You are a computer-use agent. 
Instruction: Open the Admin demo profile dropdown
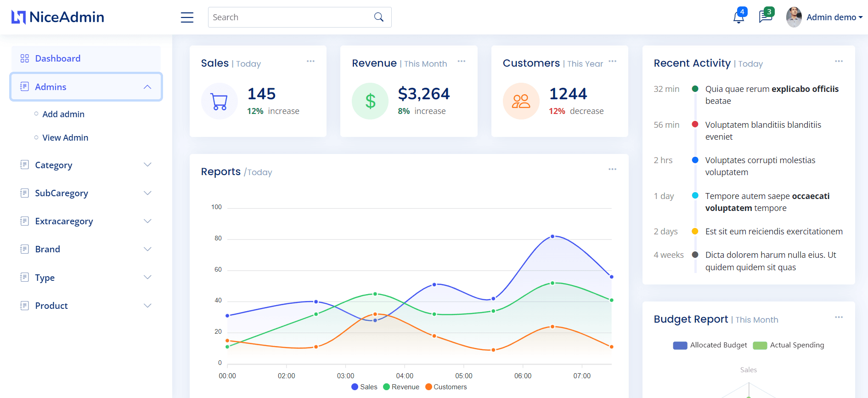(x=834, y=17)
